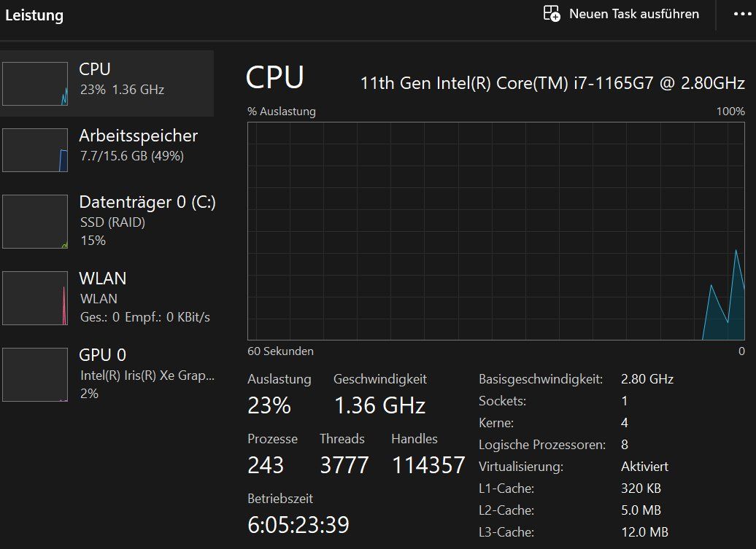The image size is (756, 549).
Task: Switch to the WLAN performance view
Action: pos(107,297)
